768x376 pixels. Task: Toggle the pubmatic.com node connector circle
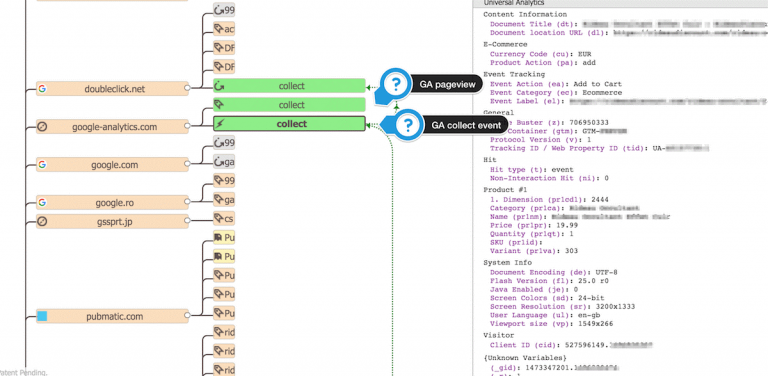tap(187, 316)
